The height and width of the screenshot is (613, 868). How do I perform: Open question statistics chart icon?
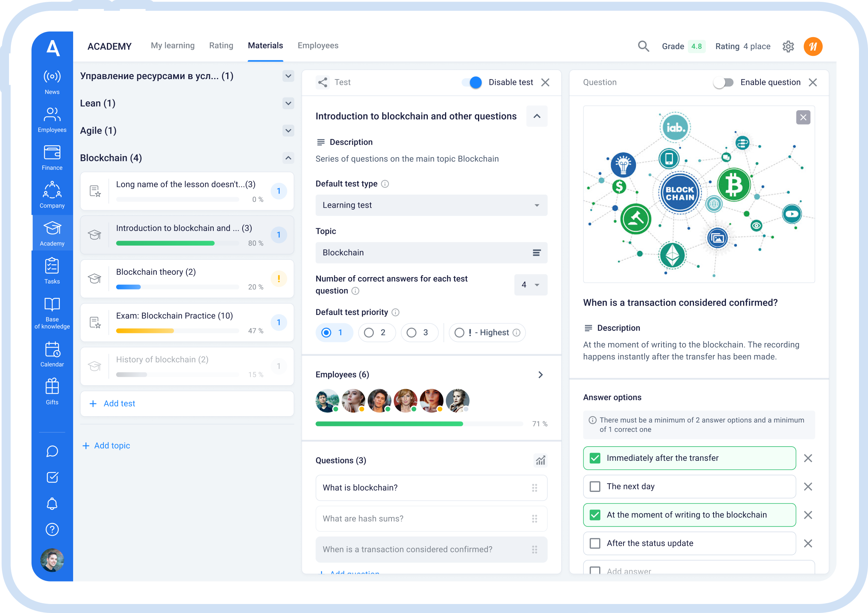click(540, 460)
